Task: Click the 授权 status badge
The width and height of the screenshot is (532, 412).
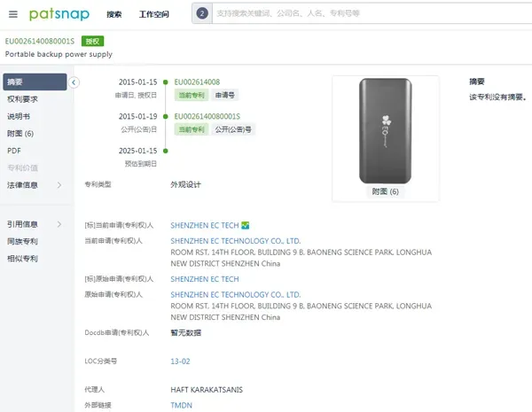Action: [x=92, y=42]
